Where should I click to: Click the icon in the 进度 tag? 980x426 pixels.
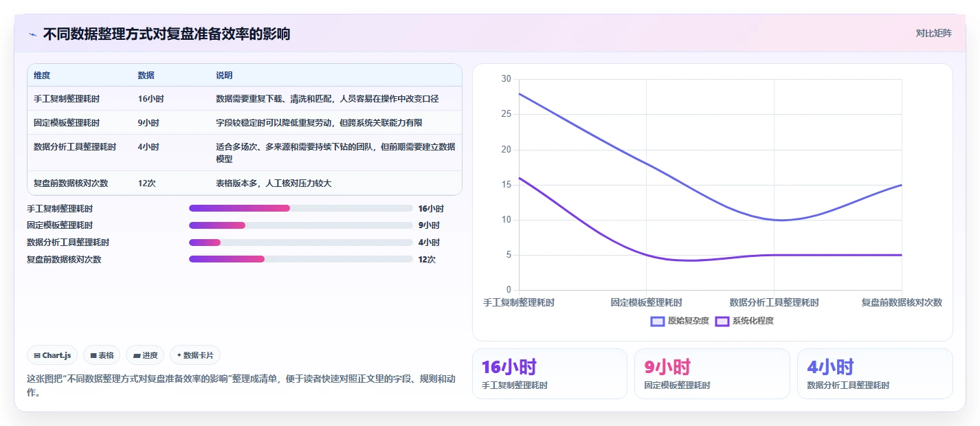pos(137,355)
